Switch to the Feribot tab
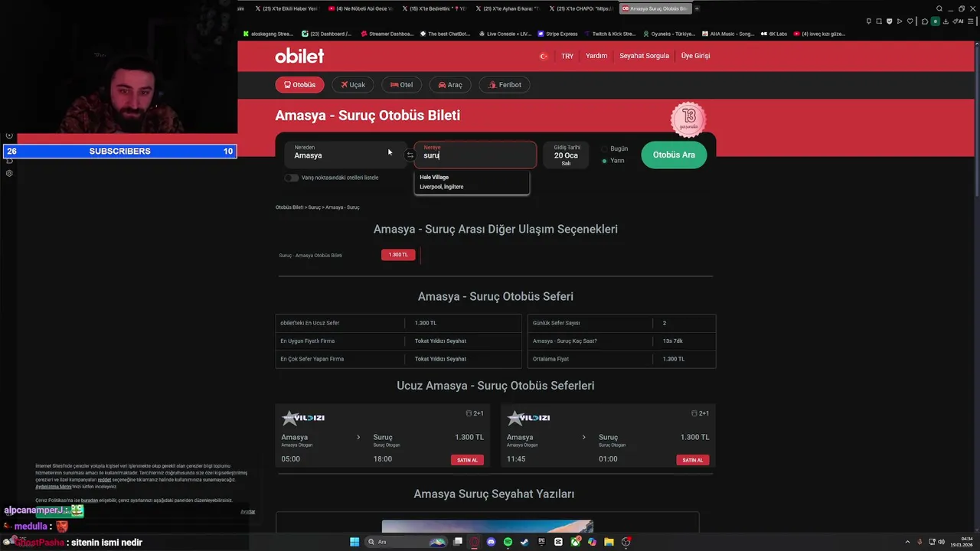This screenshot has height=551, width=980. pyautogui.click(x=505, y=85)
